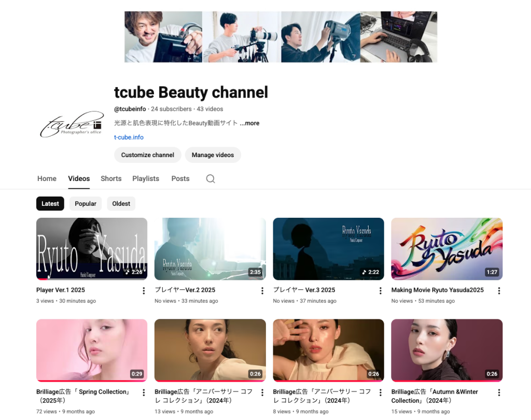Click the Customize channel button
This screenshot has height=420, width=531.
(148, 155)
